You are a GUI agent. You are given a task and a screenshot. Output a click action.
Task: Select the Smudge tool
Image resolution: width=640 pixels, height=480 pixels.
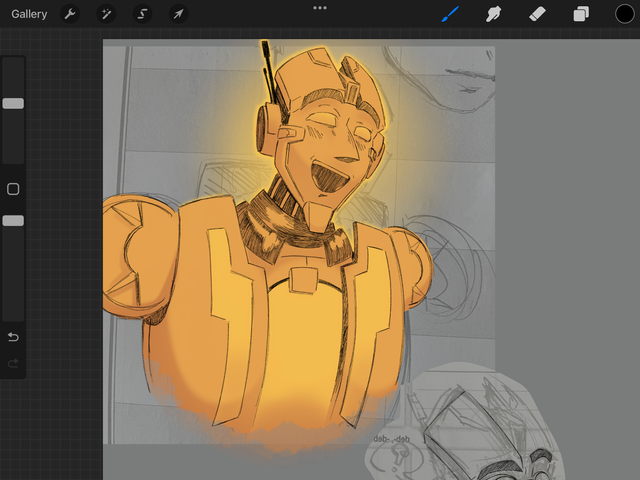tap(493, 14)
